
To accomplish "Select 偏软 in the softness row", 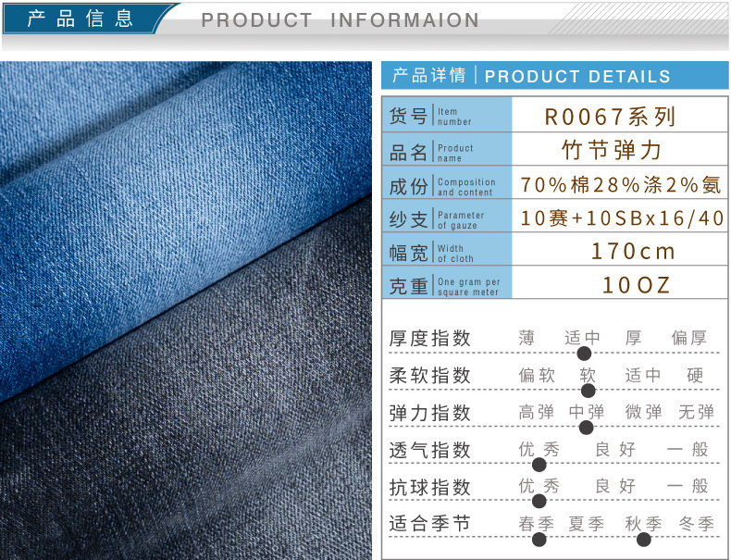I will click(537, 375).
